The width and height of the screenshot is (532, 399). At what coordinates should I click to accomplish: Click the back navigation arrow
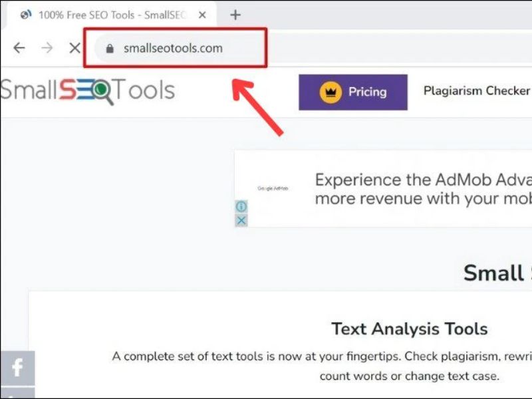pos(18,48)
